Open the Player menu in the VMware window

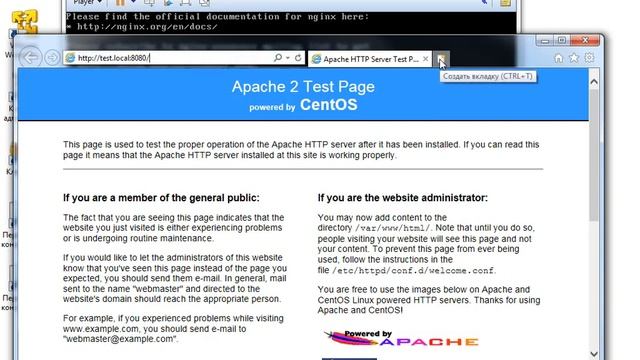pos(87,2)
